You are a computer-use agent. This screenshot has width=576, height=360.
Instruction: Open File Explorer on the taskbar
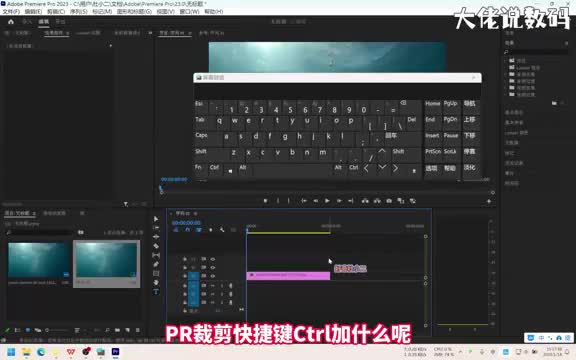pyautogui.click(x=26, y=352)
